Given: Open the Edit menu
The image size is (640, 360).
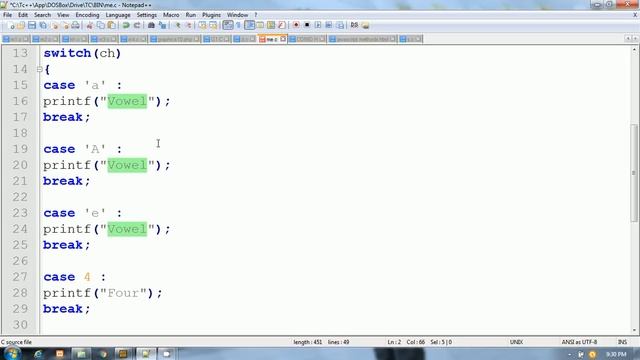Looking at the screenshot, I should (23, 15).
